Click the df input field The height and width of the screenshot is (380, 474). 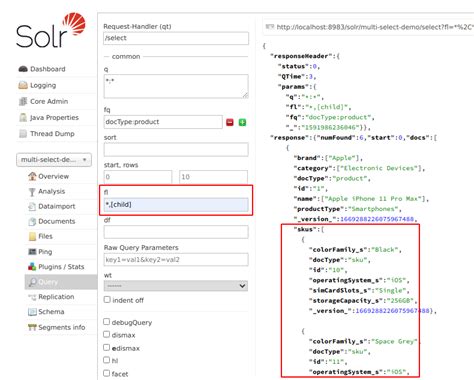point(176,232)
